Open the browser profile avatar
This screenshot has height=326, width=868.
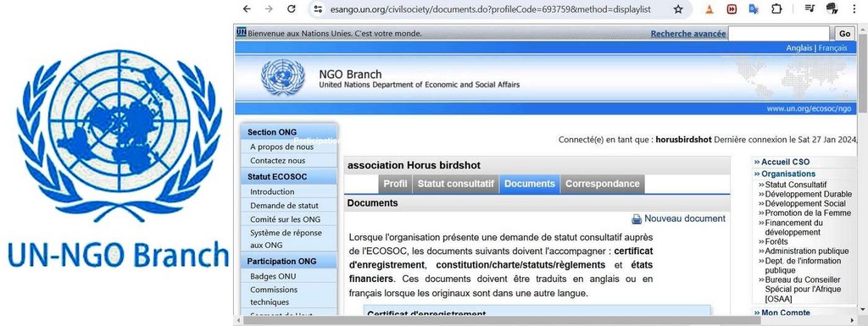[832, 8]
